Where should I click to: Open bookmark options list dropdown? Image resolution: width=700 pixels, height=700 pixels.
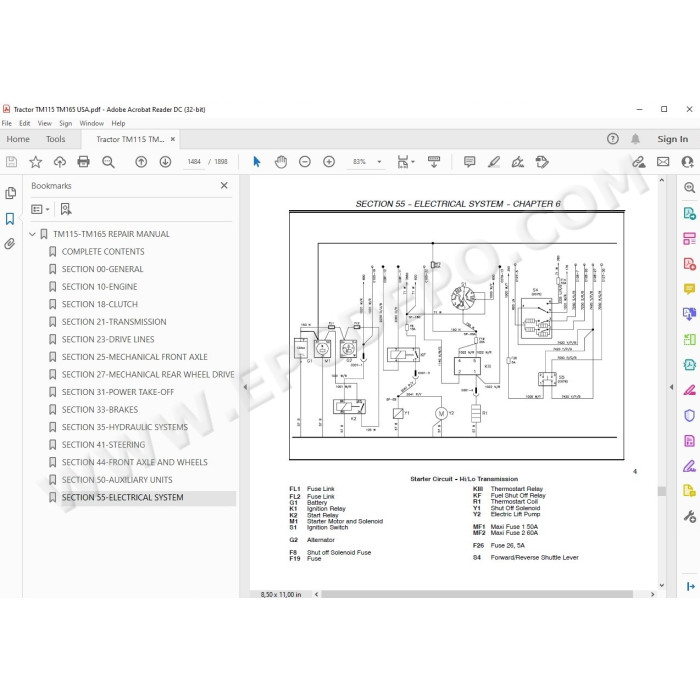coord(40,209)
